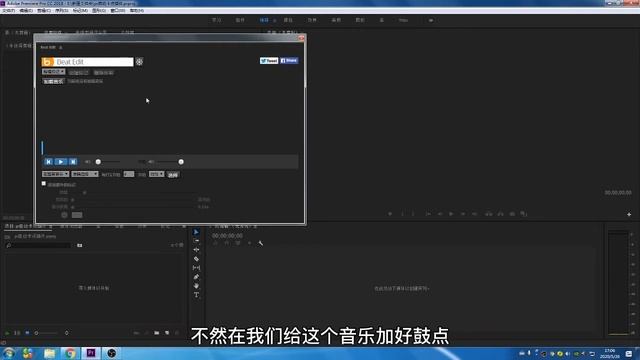Switch Project panel to icon view
Screen dimensions: 640x360
pos(27,333)
